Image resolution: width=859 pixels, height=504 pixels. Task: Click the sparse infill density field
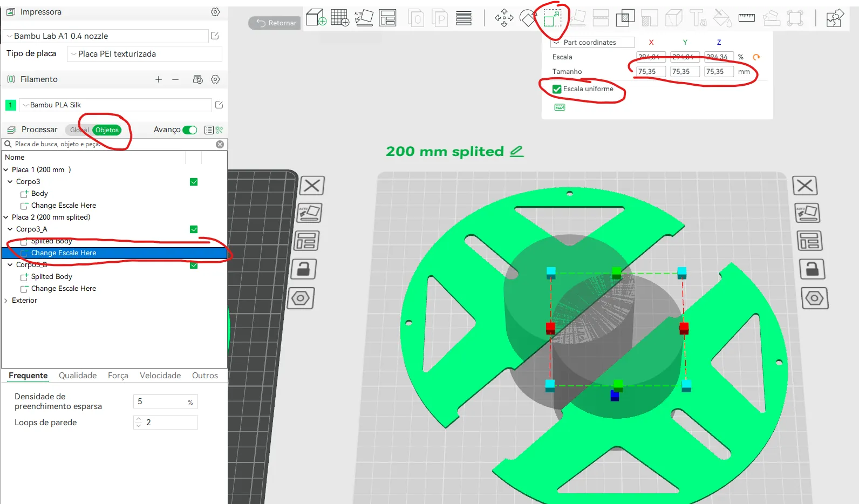pos(166,401)
